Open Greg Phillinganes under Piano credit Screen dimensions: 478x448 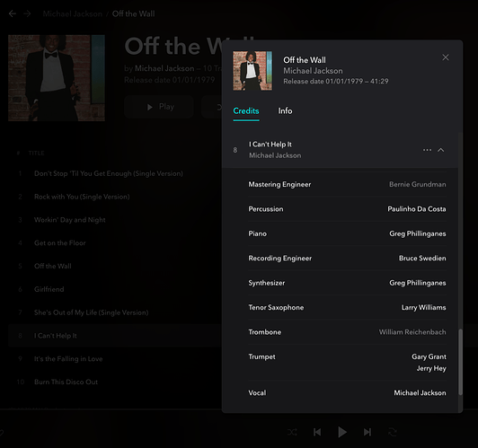(x=417, y=233)
